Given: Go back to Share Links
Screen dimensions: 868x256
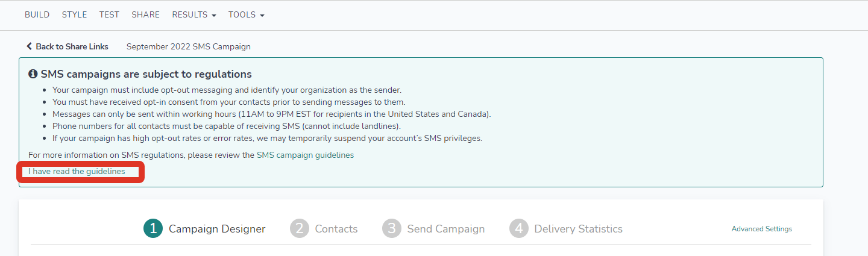Looking at the screenshot, I should point(68,46).
